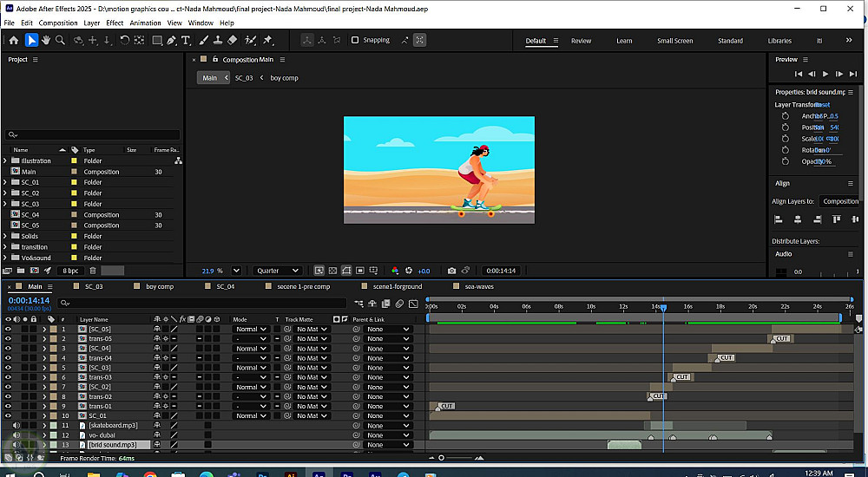Mute audio of skateboard.mp3 layer
The height and width of the screenshot is (477, 868).
pyautogui.click(x=16, y=426)
